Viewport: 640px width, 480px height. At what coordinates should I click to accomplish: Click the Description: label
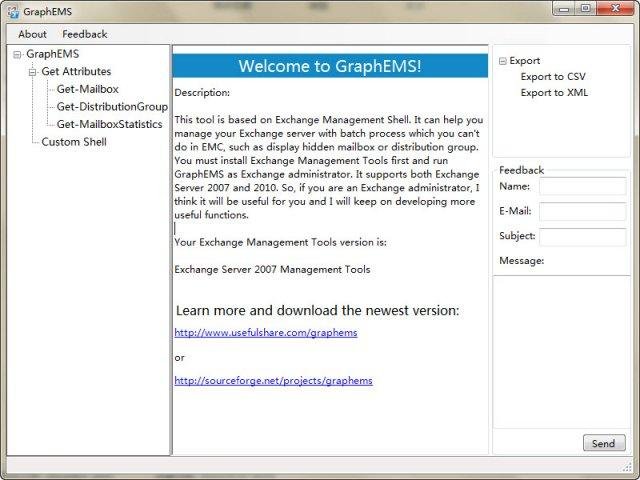pos(202,93)
